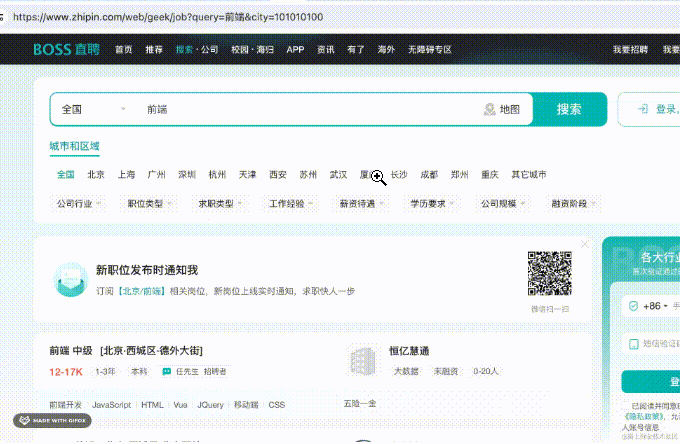Click the chat icon beside 任先生
Viewport: 680px width, 444px height.
click(x=167, y=372)
